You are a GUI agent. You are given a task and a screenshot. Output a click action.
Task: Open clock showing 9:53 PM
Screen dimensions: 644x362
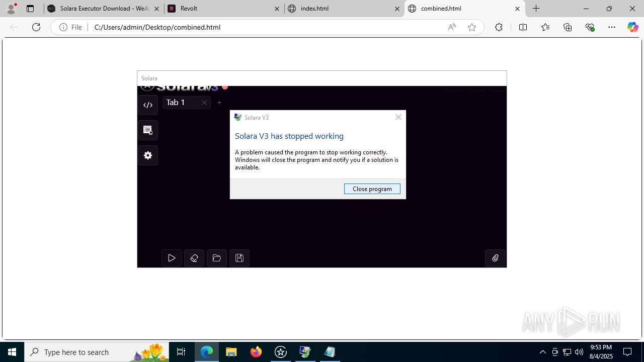601,352
